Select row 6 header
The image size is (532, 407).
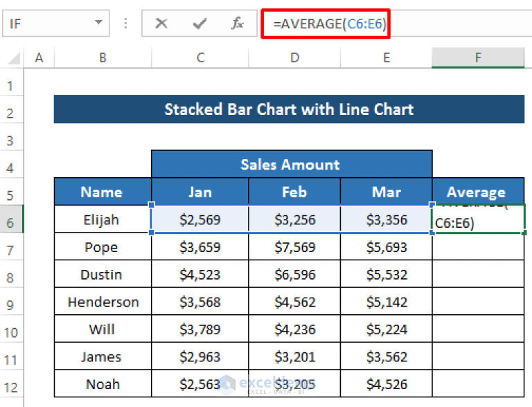(12, 219)
